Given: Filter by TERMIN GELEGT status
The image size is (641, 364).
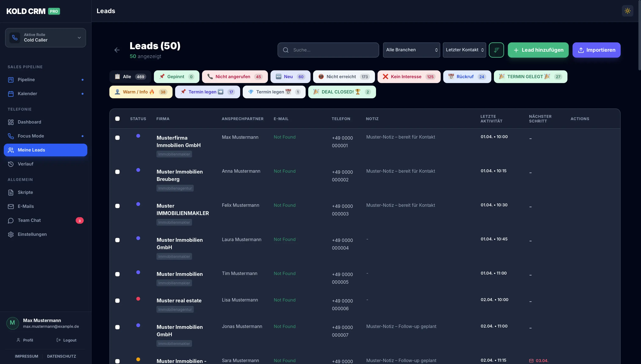Looking at the screenshot, I should click(x=530, y=77).
